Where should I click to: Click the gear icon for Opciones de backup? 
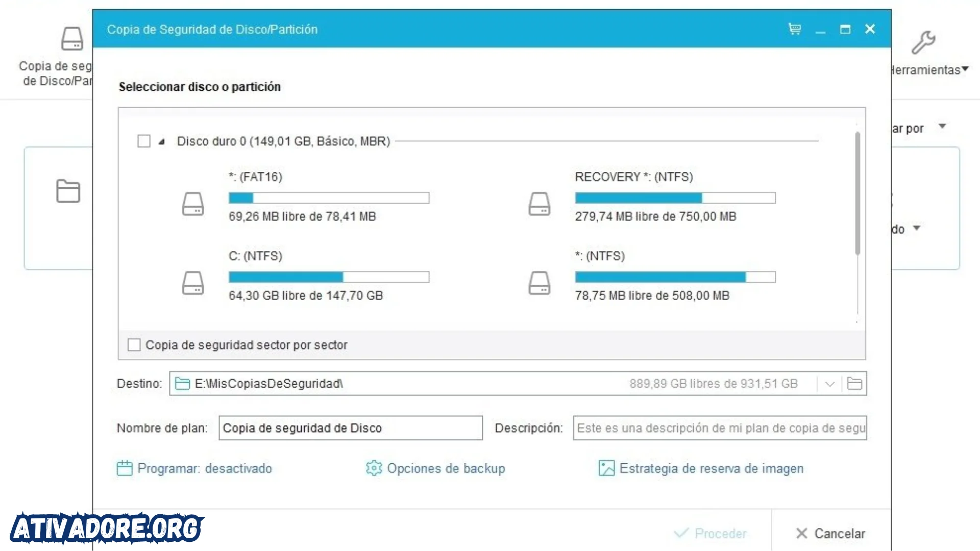[374, 468]
